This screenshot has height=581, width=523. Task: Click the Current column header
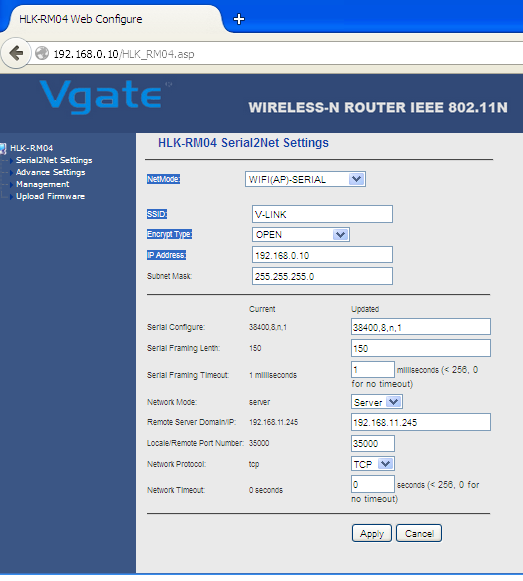(262, 309)
